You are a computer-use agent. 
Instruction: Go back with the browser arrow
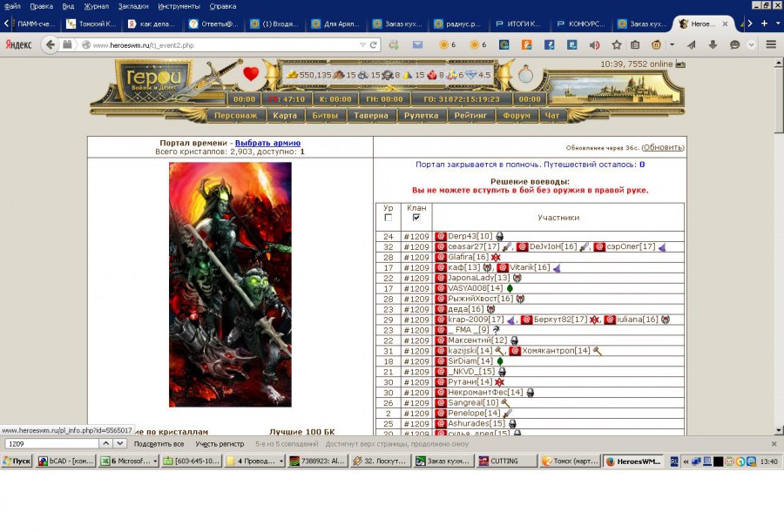click(50, 44)
